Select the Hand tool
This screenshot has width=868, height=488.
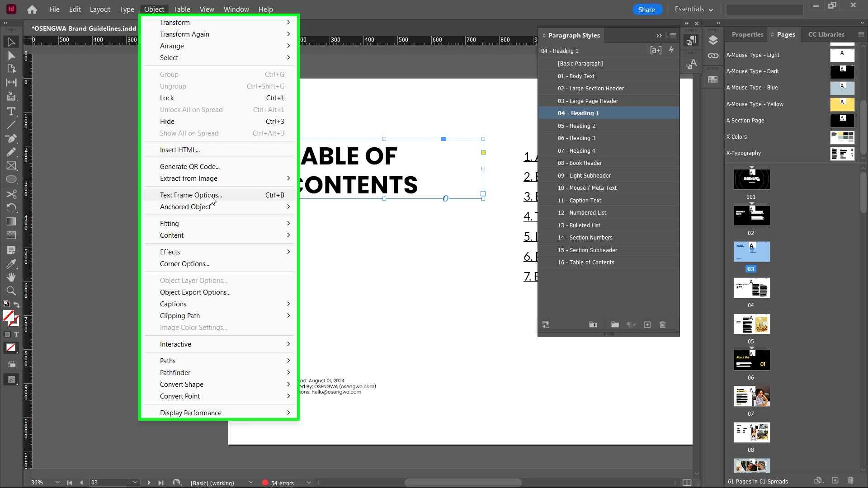coord(11,277)
